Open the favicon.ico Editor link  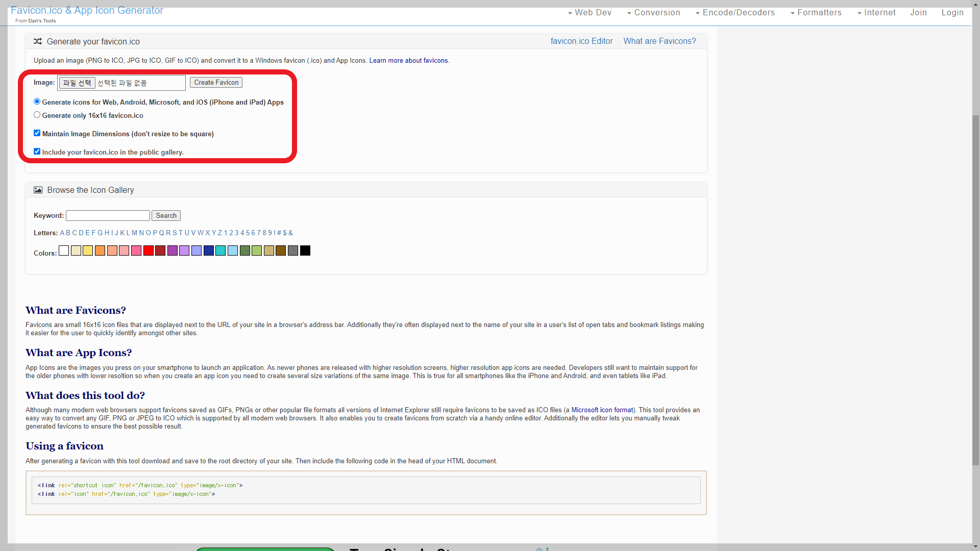coord(581,41)
